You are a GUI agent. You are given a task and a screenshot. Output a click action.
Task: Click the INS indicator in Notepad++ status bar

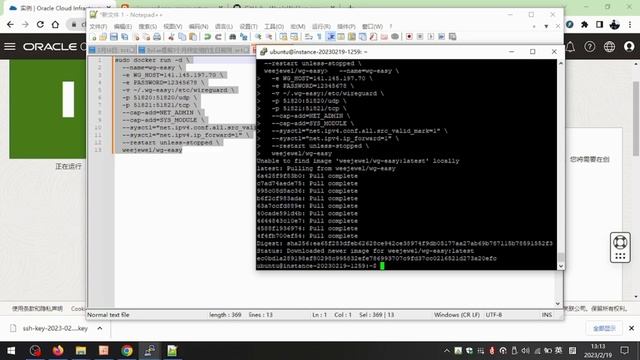[x=547, y=315]
